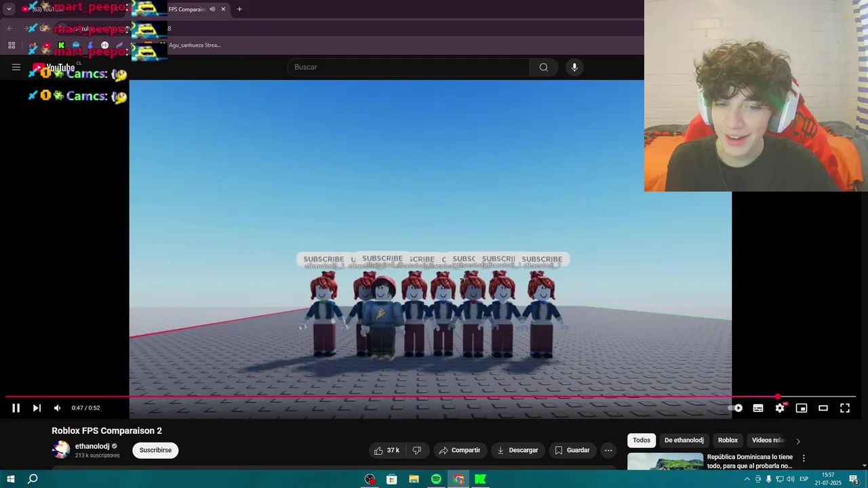The width and height of the screenshot is (868, 488).
Task: Skip to the next video
Action: 37,408
